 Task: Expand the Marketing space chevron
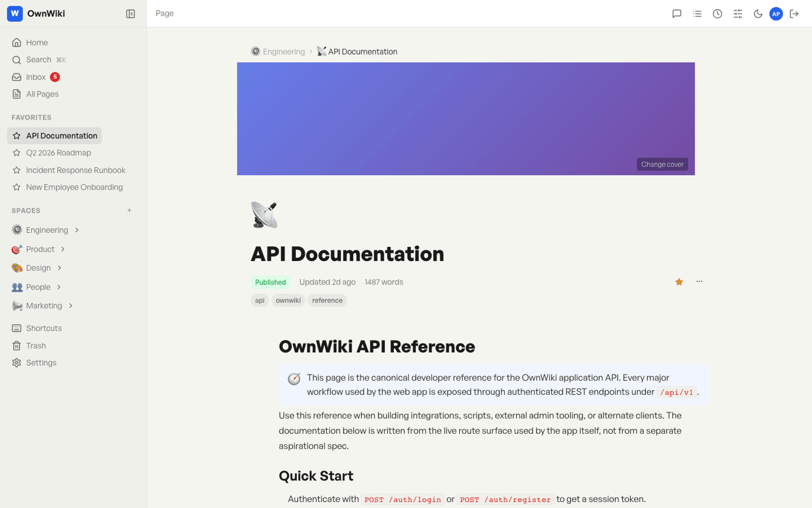(71, 306)
